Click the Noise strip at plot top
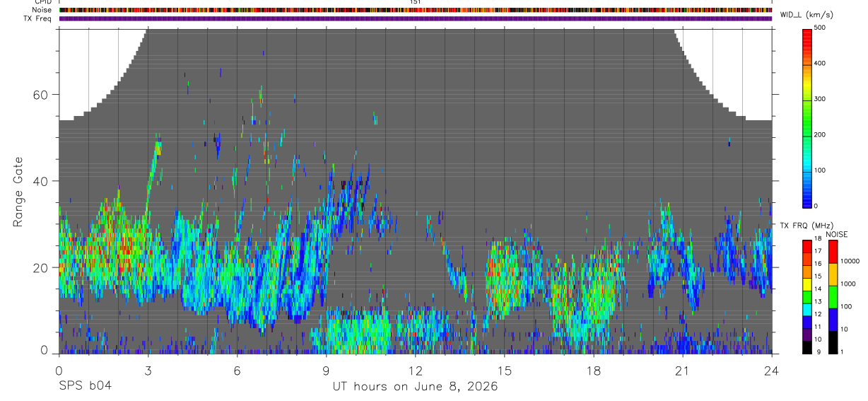This screenshot has width=868, height=401. click(x=415, y=10)
